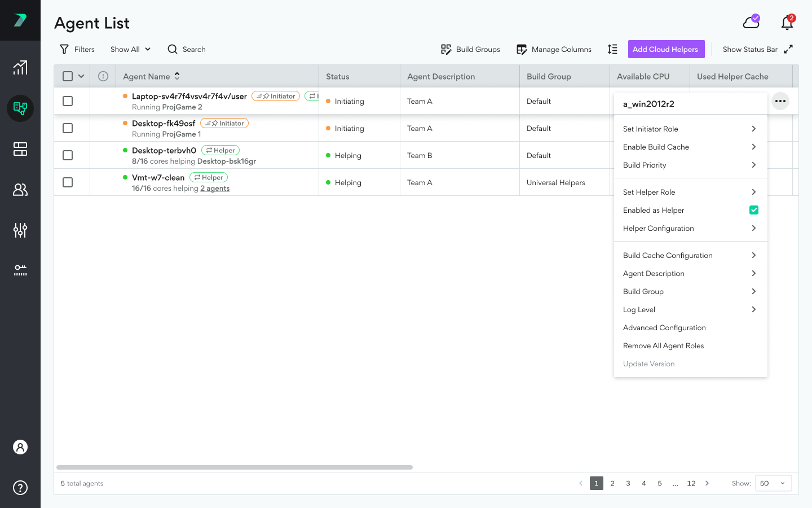The height and width of the screenshot is (508, 812).
Task: Open the license key icon in sidebar
Action: [20, 270]
